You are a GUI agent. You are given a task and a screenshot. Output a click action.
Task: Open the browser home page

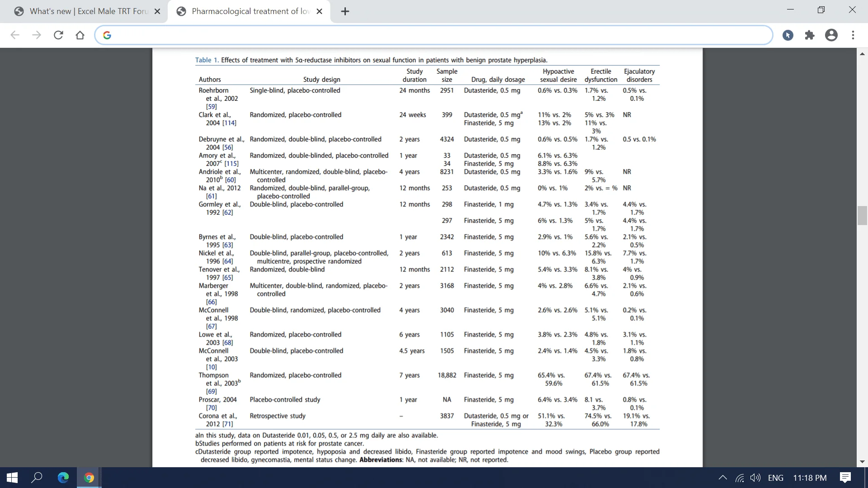point(80,35)
